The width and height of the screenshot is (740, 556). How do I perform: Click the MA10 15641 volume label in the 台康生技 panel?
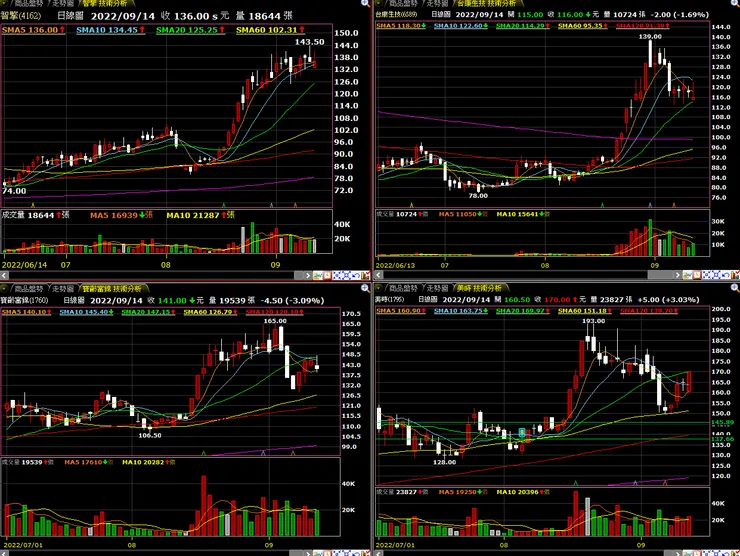(523, 214)
